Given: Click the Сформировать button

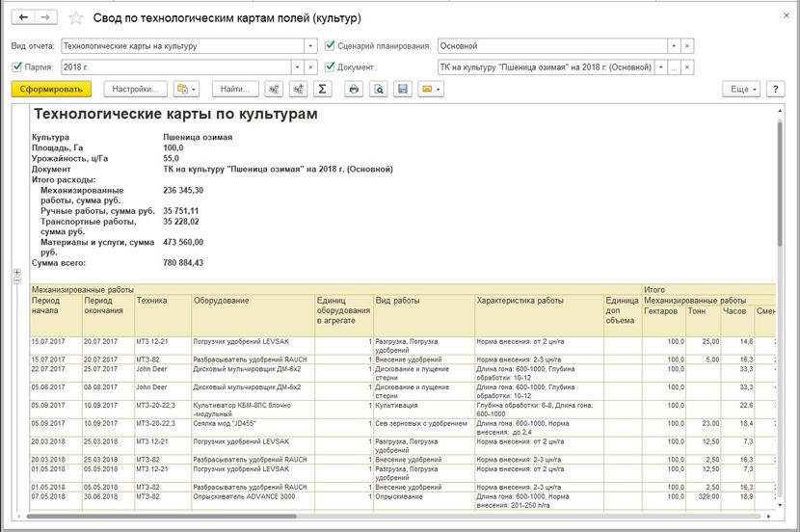Looking at the screenshot, I should click(51, 89).
